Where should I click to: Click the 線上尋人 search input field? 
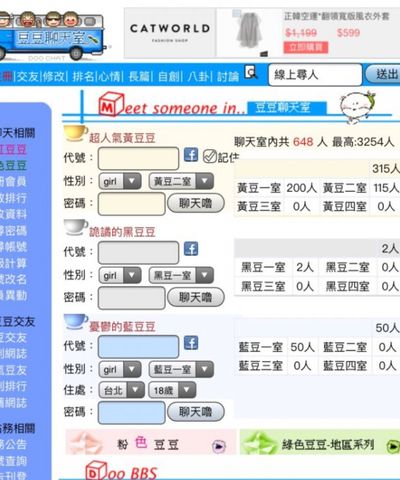coord(315,75)
